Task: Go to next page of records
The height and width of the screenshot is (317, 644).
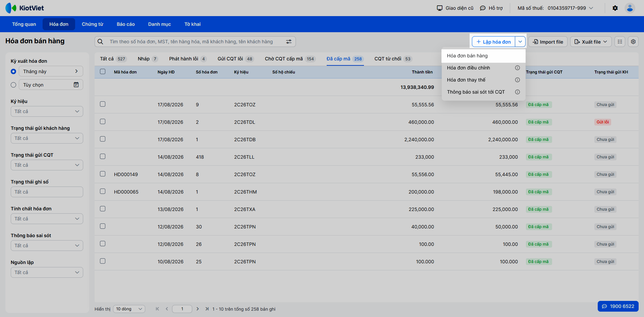Action: (x=198, y=309)
